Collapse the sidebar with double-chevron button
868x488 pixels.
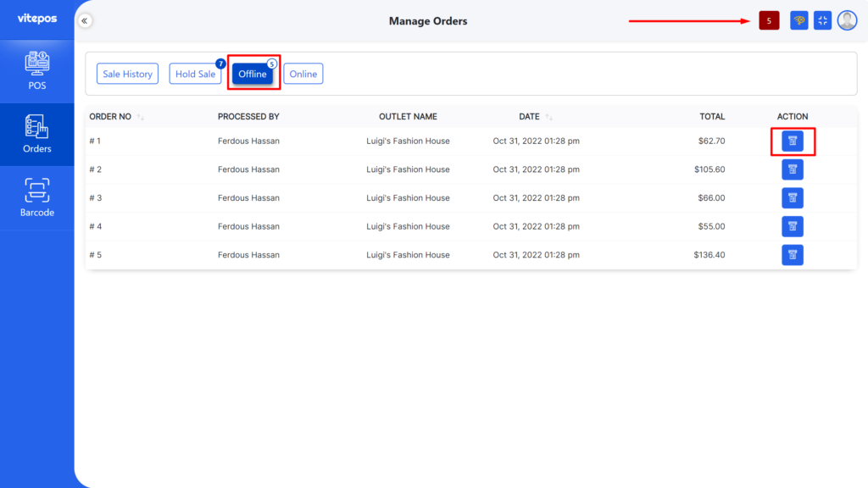coord(85,21)
